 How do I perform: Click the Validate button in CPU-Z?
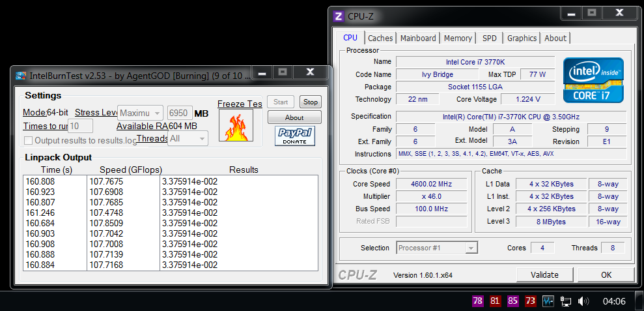coord(546,274)
